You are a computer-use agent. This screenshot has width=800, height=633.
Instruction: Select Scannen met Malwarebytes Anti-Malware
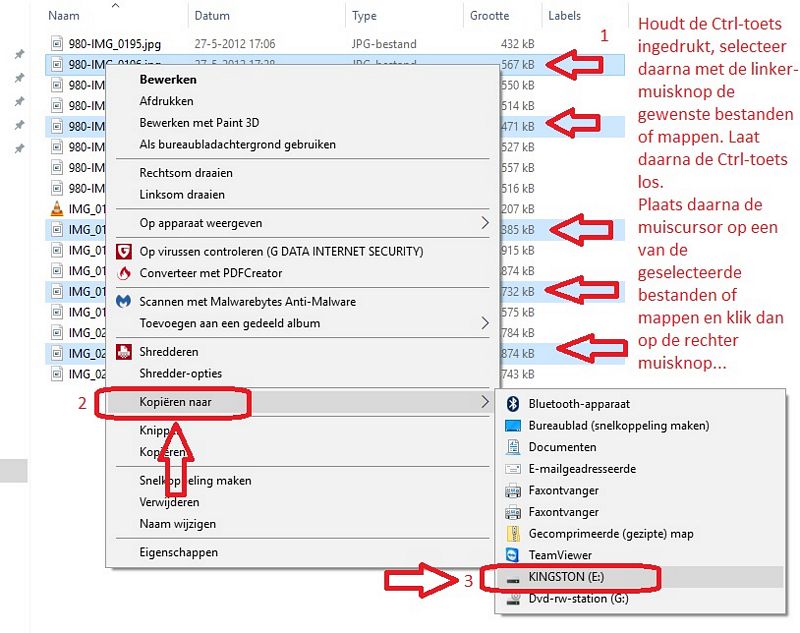247,301
